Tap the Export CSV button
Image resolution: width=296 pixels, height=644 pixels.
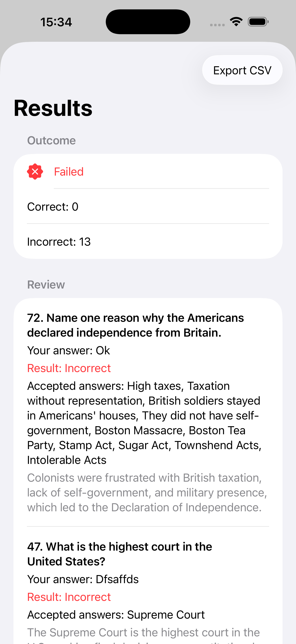coord(242,70)
